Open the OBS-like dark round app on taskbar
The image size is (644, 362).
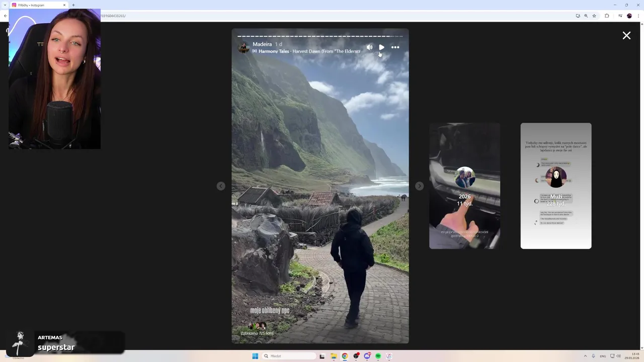click(x=356, y=356)
